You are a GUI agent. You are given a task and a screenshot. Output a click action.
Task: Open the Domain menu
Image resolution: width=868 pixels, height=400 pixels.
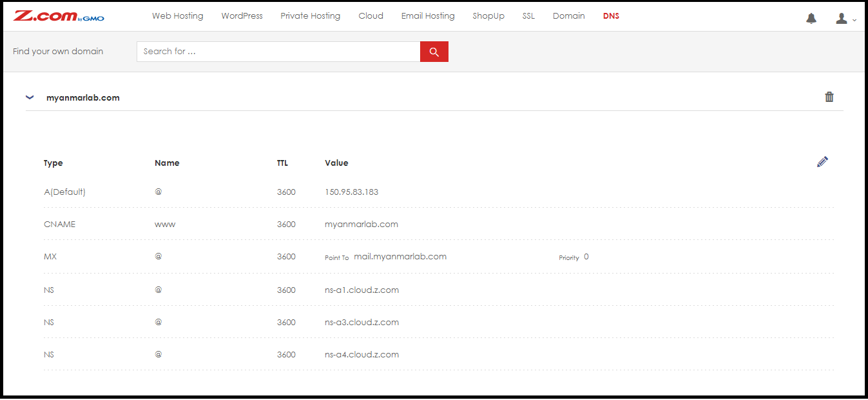[x=569, y=16]
